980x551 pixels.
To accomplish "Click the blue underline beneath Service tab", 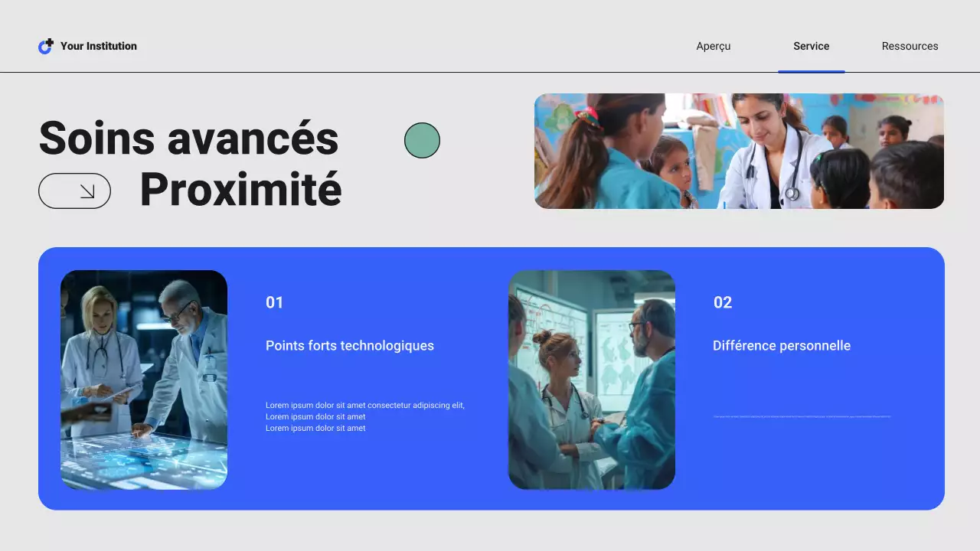I will 811,72.
